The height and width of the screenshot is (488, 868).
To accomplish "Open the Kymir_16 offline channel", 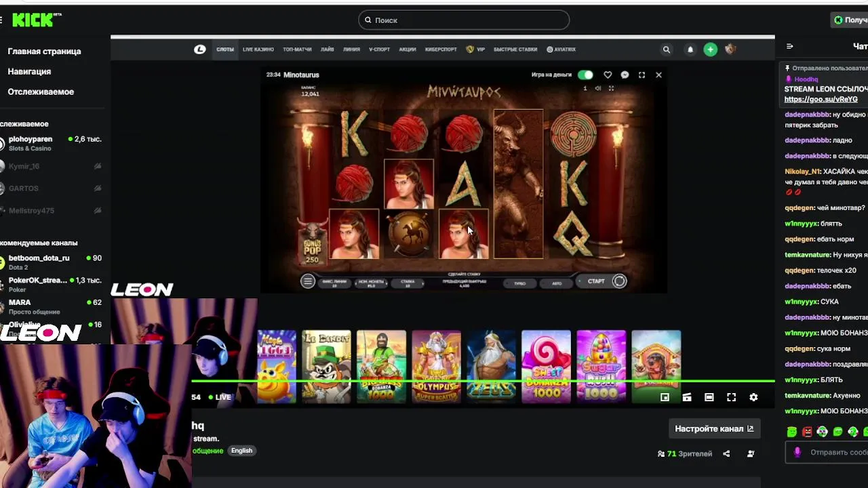I will click(x=52, y=166).
